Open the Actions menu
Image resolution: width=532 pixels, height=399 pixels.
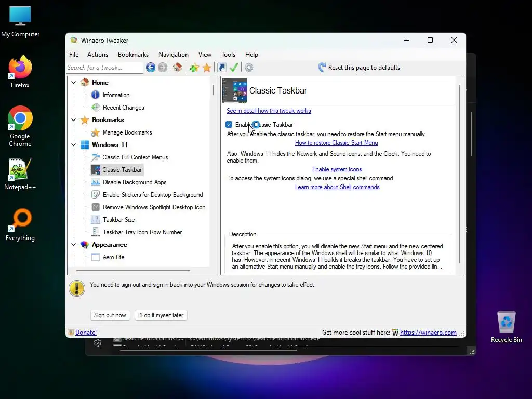click(x=98, y=54)
